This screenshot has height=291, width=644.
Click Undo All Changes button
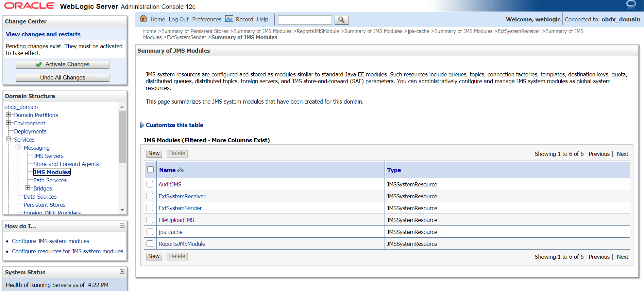(63, 78)
